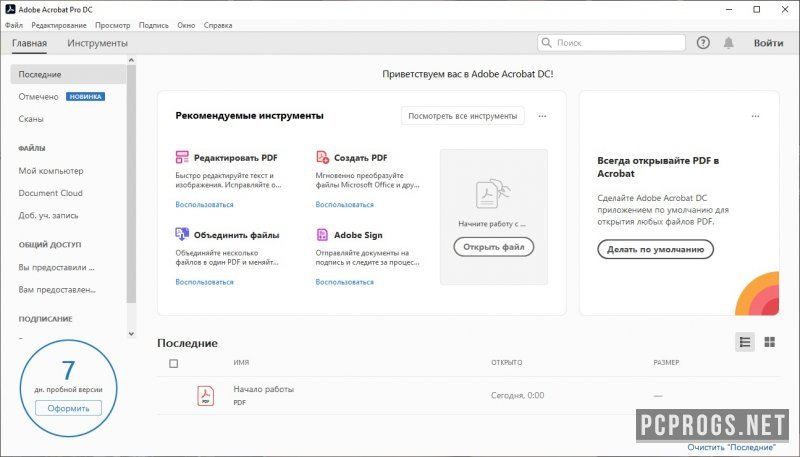Click Воспользоваться under Объединить файлы
Screen dimensions: 800x457
pos(204,282)
